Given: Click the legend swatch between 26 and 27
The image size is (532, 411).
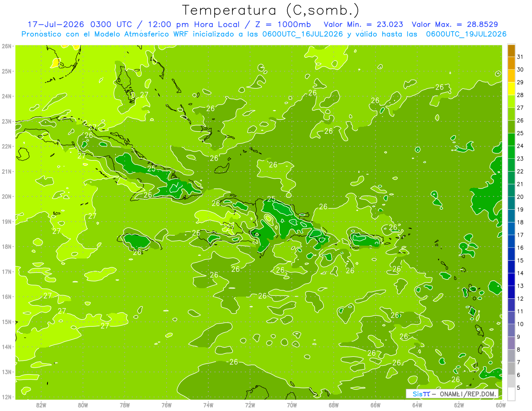Looking at the screenshot, I should pos(512,114).
